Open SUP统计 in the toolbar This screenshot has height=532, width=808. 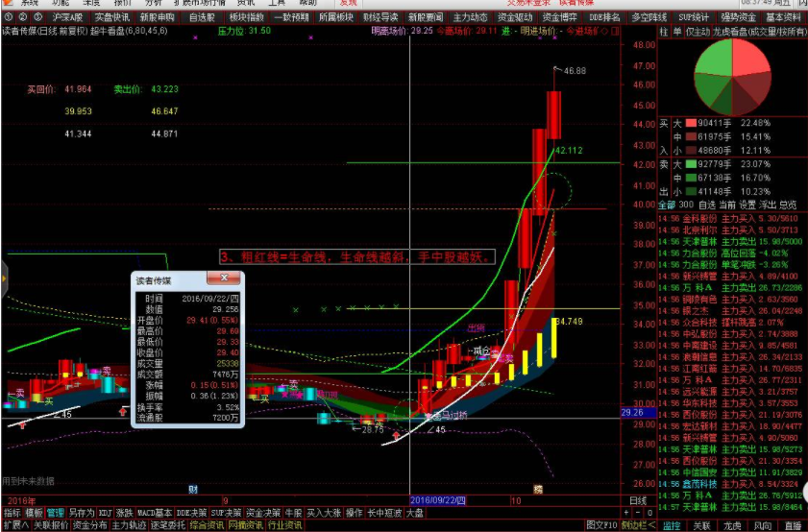pos(694,17)
